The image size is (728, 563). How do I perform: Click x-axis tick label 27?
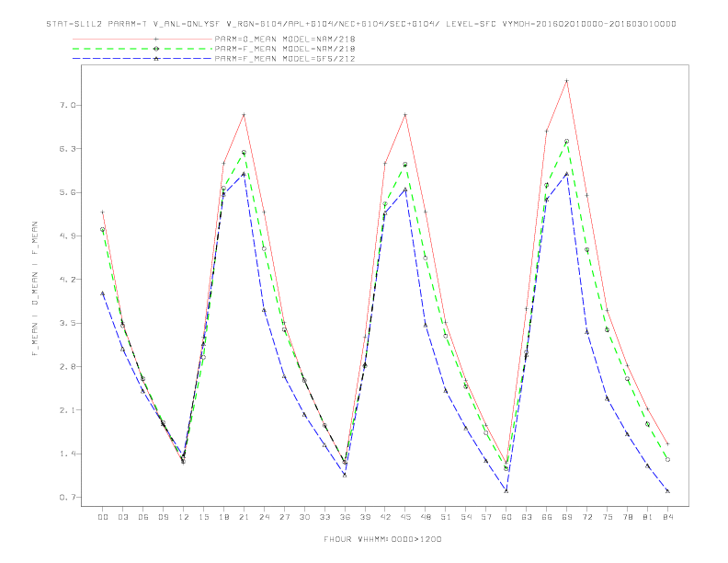coord(284,517)
